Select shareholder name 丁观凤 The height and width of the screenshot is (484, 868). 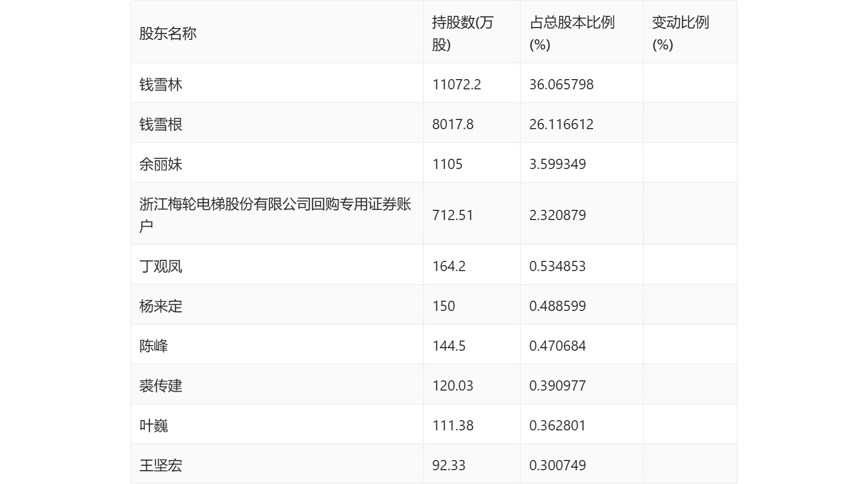161,266
